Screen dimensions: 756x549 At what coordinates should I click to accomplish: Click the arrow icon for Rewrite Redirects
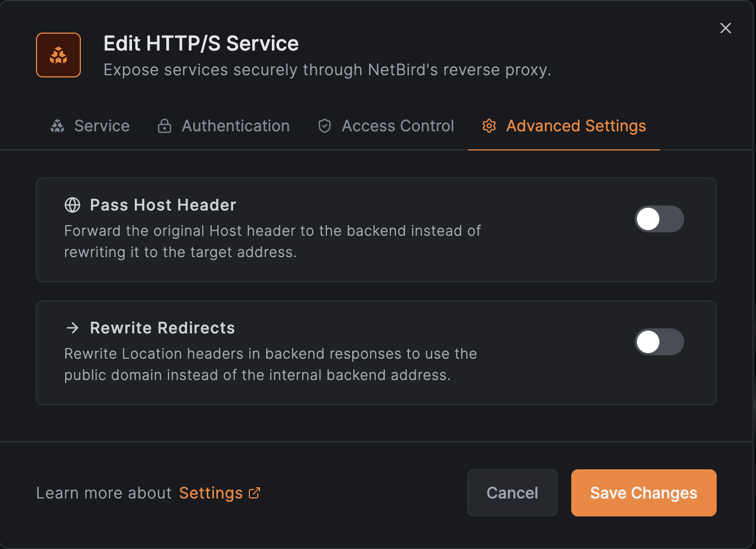pos(72,328)
